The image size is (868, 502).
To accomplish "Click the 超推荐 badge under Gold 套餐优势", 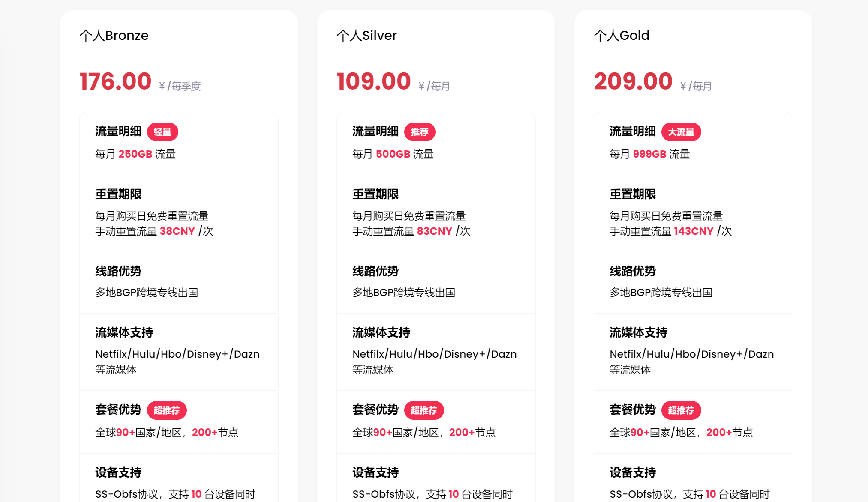I will click(x=681, y=410).
